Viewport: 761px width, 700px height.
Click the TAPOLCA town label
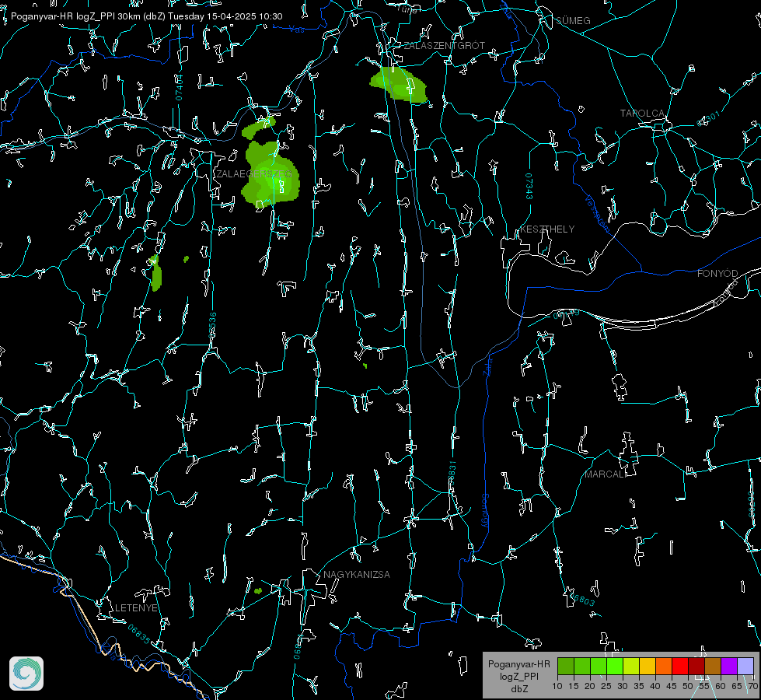[642, 114]
